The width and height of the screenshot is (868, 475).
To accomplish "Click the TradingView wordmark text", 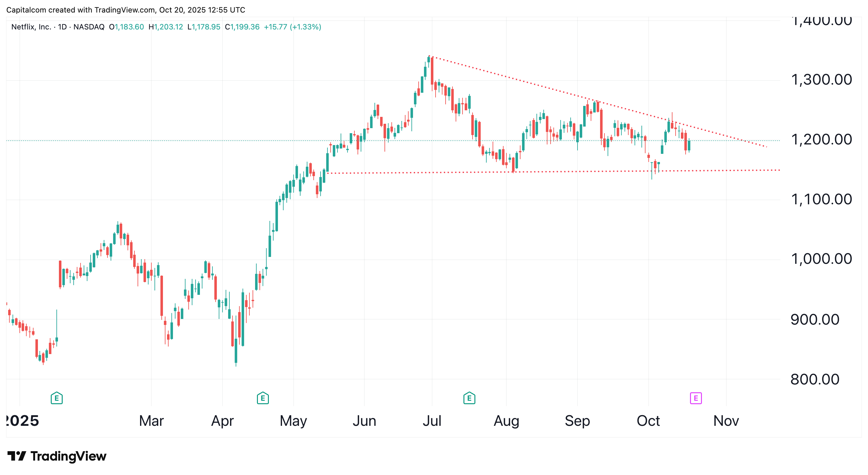I will [x=68, y=456].
